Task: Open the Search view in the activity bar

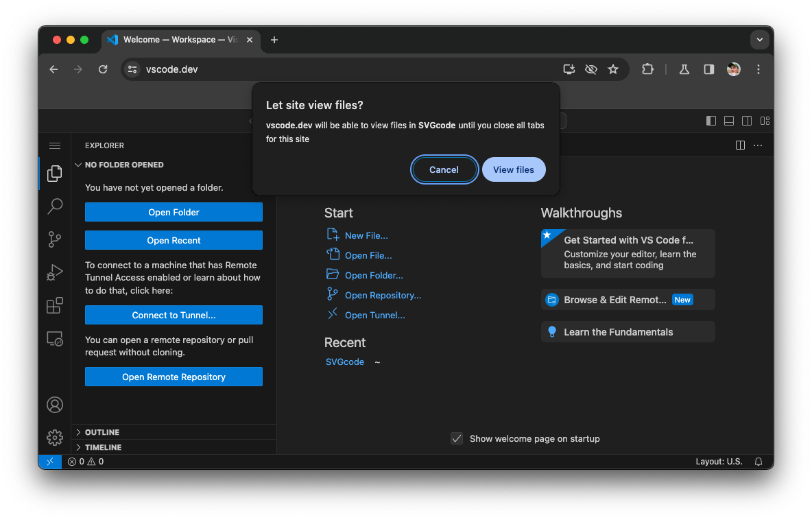Action: click(x=55, y=206)
